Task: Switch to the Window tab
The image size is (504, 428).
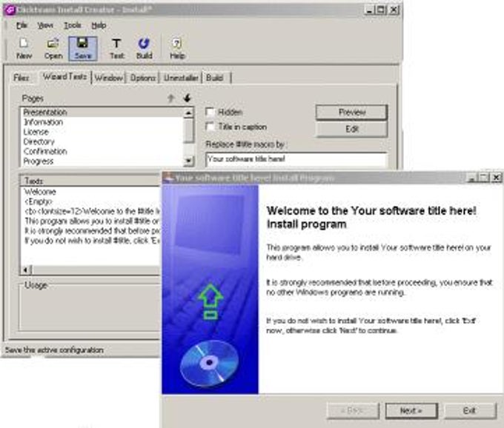Action: tap(109, 78)
